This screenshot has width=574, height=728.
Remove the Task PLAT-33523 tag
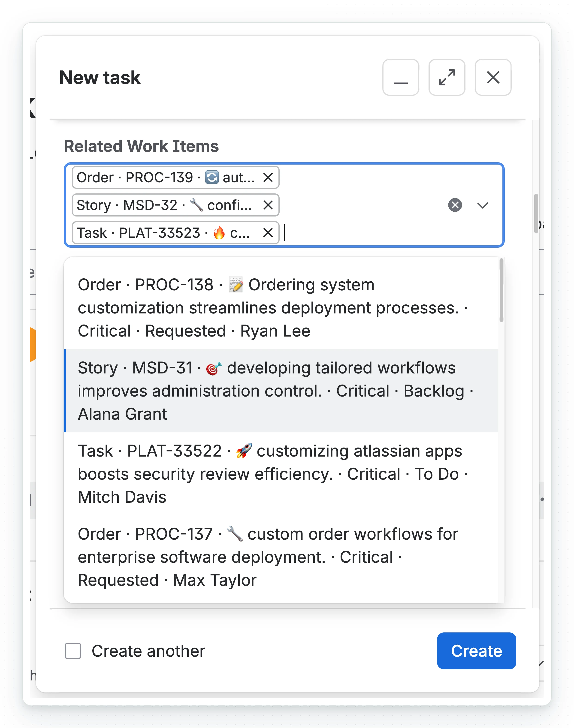[268, 232]
